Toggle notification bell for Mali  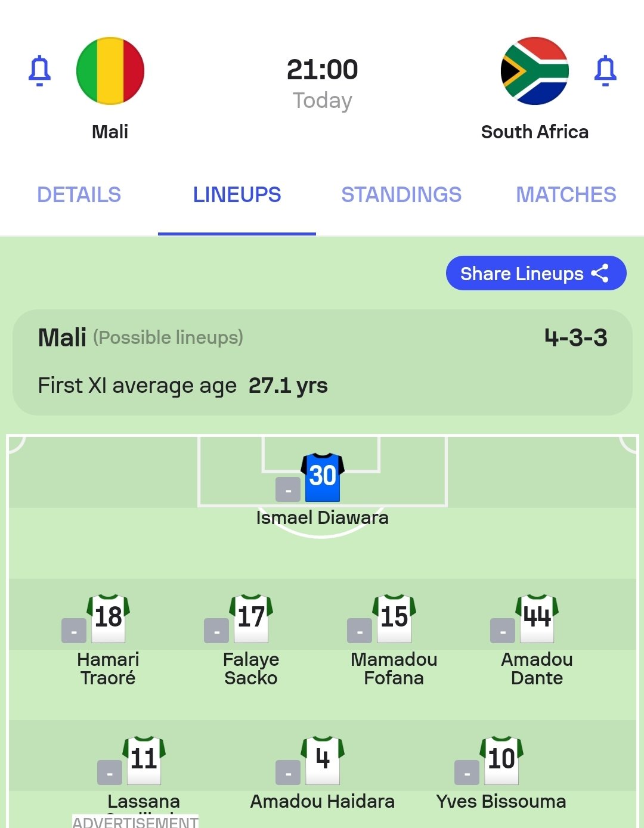tap(40, 71)
